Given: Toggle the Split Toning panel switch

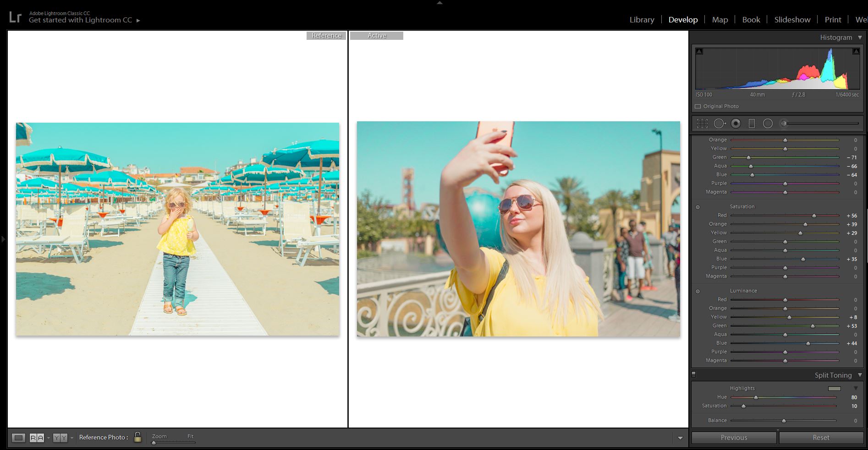Looking at the screenshot, I should pyautogui.click(x=694, y=374).
